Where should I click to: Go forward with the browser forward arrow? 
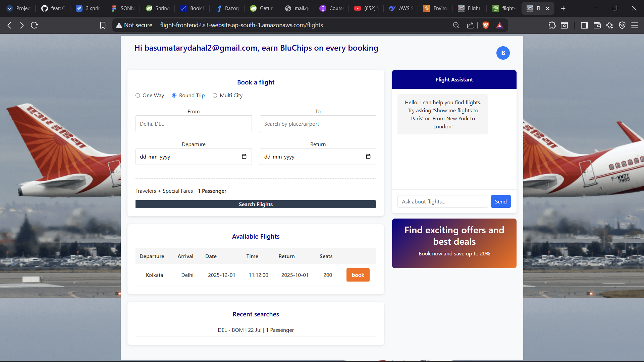coord(22,25)
